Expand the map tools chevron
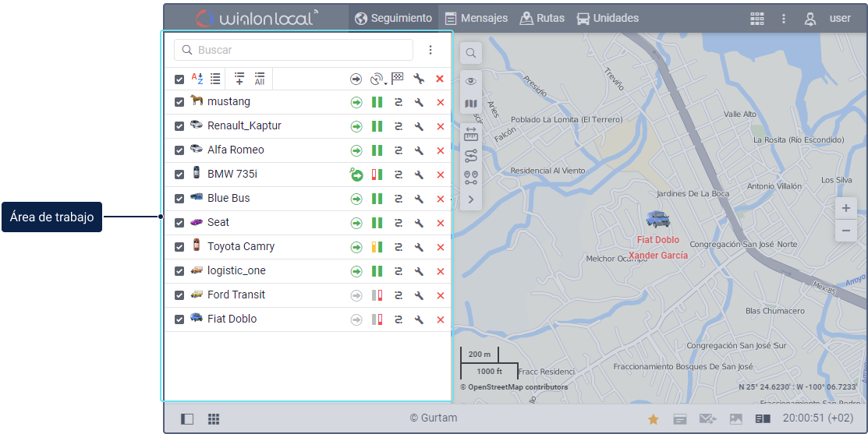This screenshot has width=868, height=434. pos(471,199)
